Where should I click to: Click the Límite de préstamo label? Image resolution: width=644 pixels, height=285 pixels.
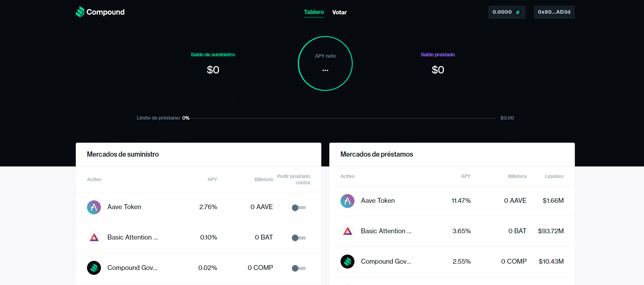coord(158,118)
